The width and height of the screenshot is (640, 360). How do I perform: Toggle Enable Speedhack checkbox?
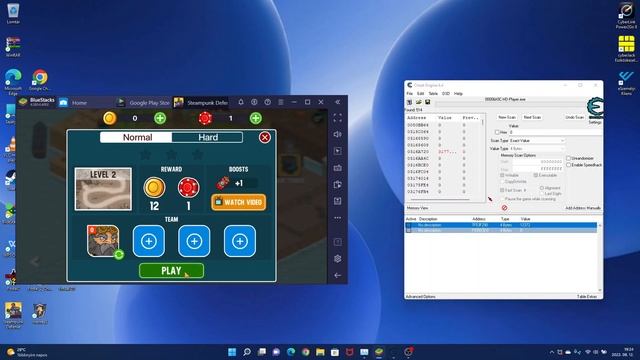568,165
